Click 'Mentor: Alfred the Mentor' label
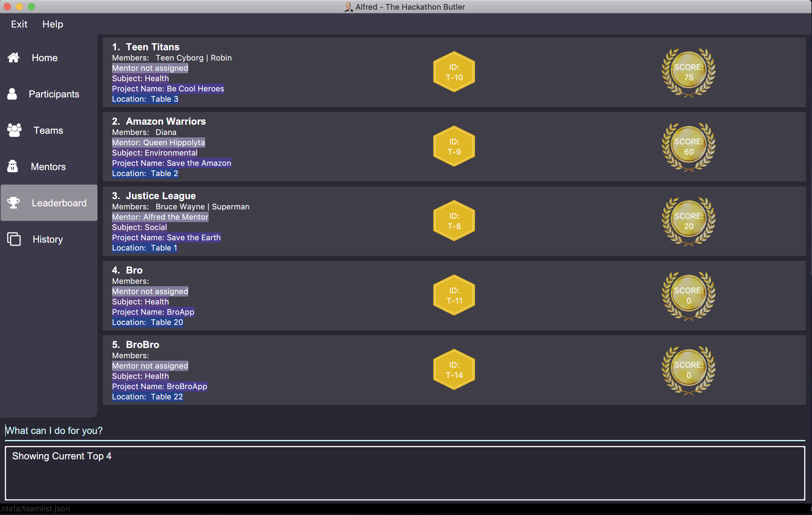This screenshot has height=515, width=812. click(160, 217)
